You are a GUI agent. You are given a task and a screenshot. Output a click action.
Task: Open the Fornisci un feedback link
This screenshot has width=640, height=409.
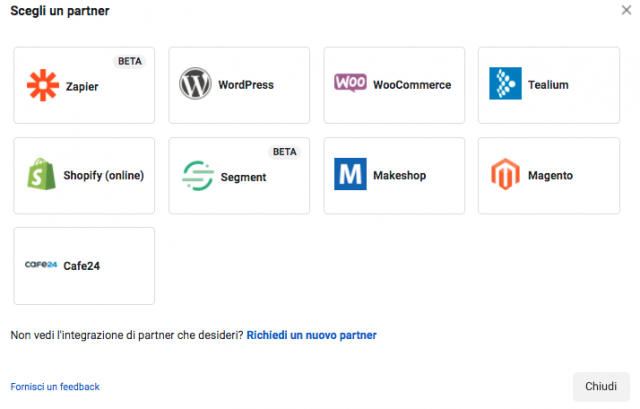(x=55, y=387)
